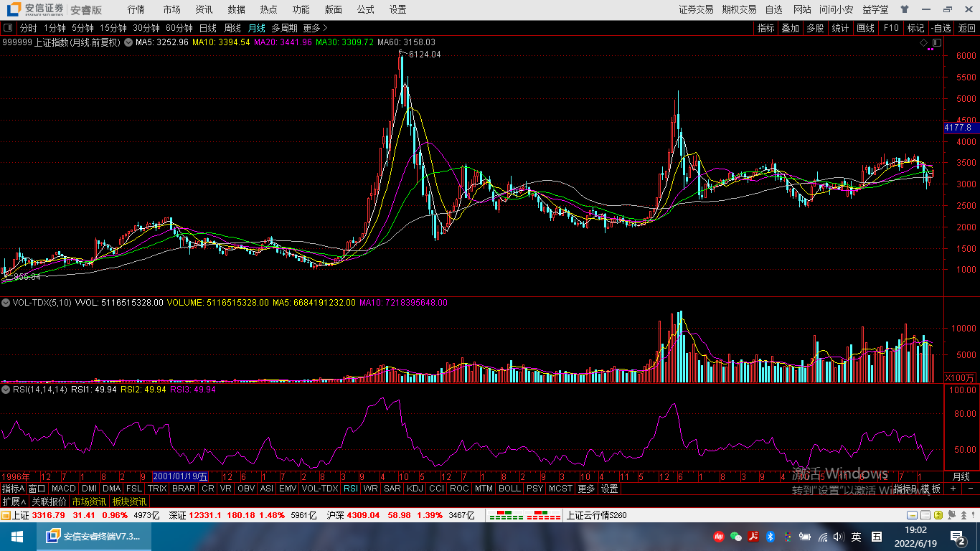Select the KDJ indicator tab

coord(415,489)
